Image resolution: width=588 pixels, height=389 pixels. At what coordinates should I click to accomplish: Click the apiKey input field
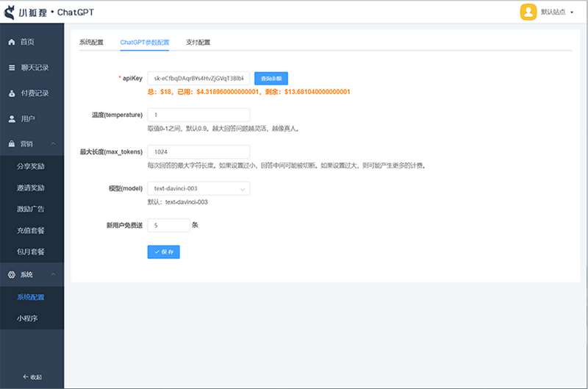pyautogui.click(x=198, y=78)
